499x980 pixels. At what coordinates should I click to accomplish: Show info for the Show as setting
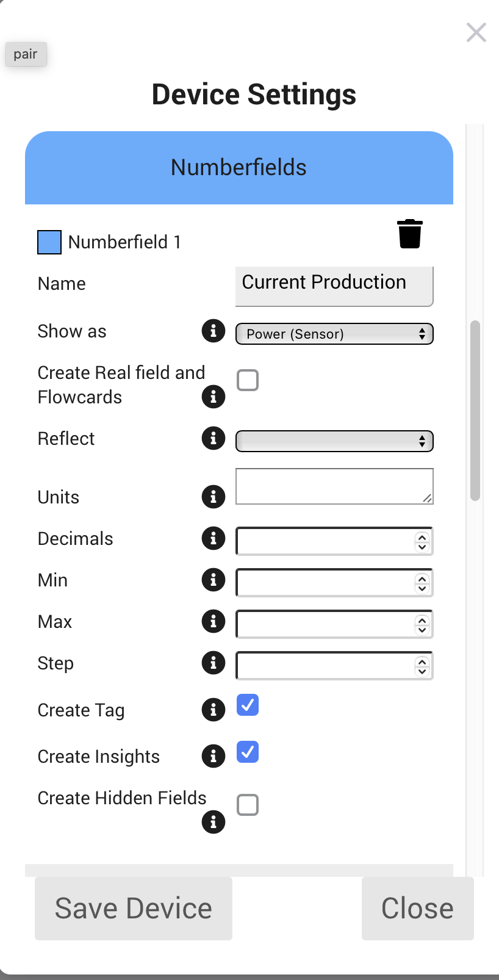coord(214,331)
